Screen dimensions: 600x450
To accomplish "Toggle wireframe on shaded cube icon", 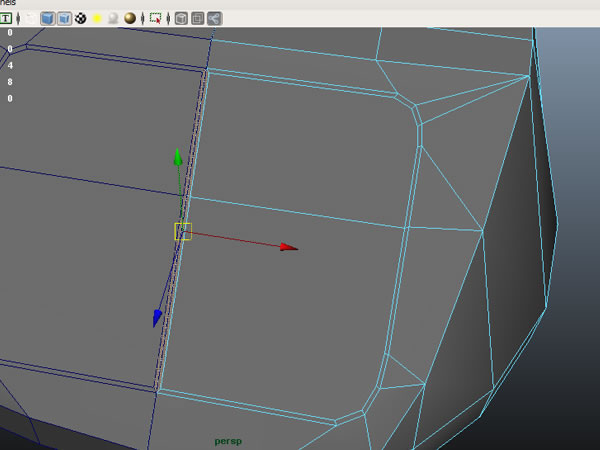I will click(x=64, y=18).
